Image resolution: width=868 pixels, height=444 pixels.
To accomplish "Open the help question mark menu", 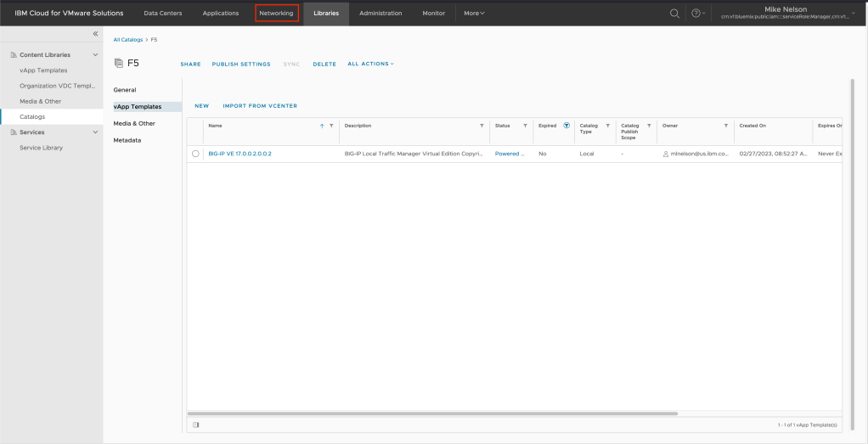I will click(696, 13).
